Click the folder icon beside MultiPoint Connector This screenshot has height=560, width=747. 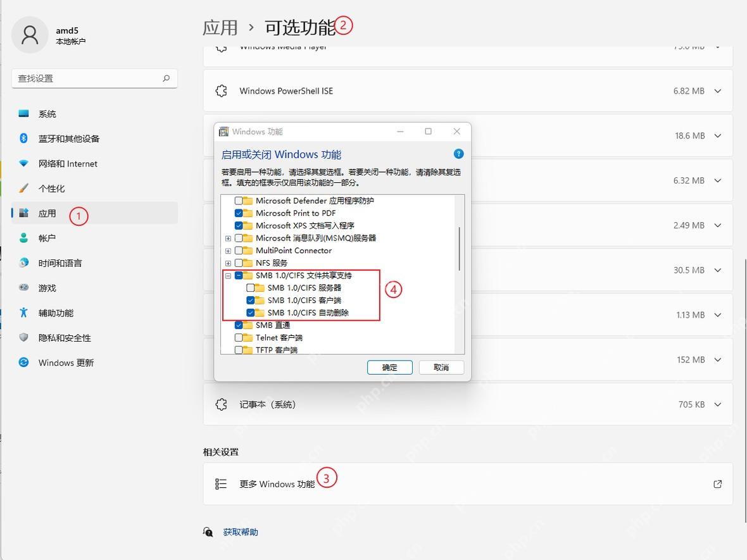[x=248, y=251]
